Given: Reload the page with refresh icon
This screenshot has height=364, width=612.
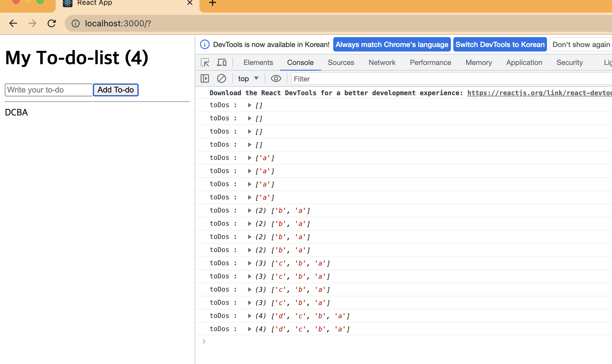Looking at the screenshot, I should (52, 23).
